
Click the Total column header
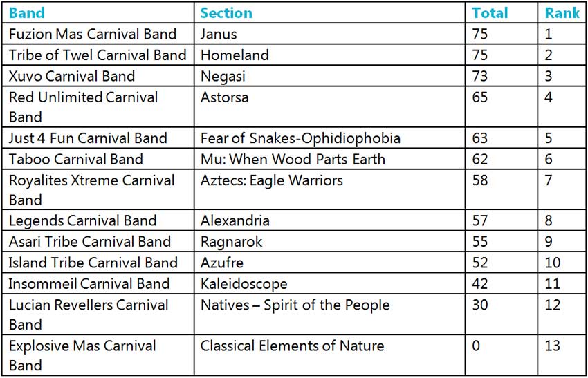(490, 13)
